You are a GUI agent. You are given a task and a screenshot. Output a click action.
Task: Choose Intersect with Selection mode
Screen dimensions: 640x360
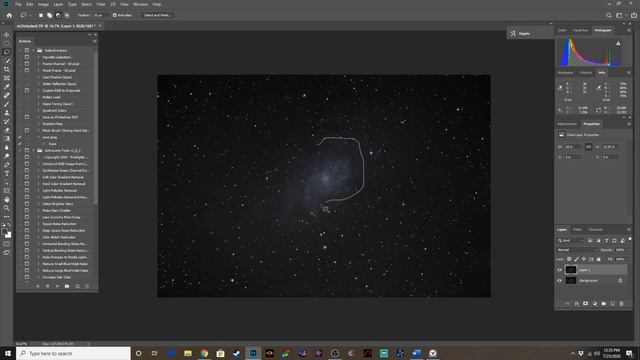tap(67, 15)
